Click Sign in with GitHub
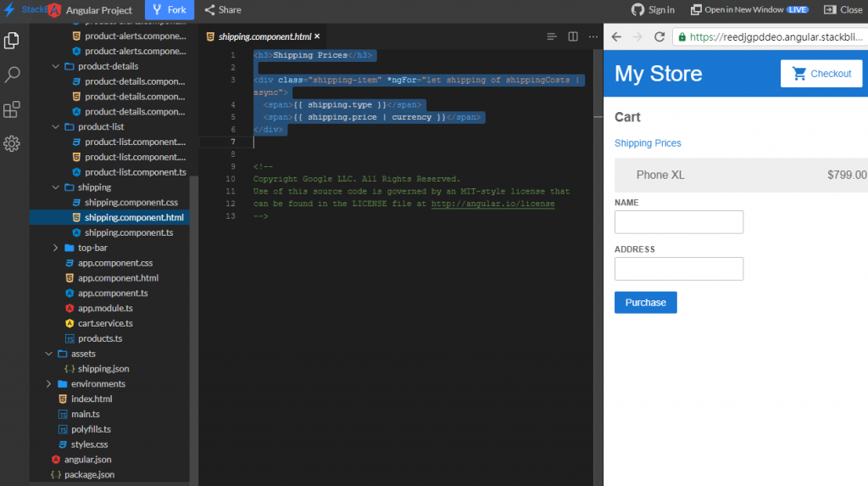The height and width of the screenshot is (486, 868). coord(653,9)
